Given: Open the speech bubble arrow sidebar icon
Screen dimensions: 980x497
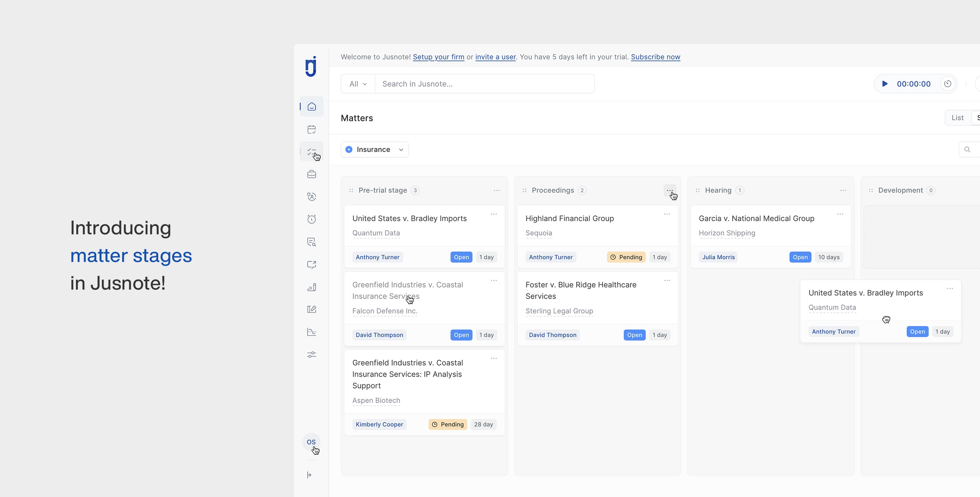Looking at the screenshot, I should click(x=311, y=265).
